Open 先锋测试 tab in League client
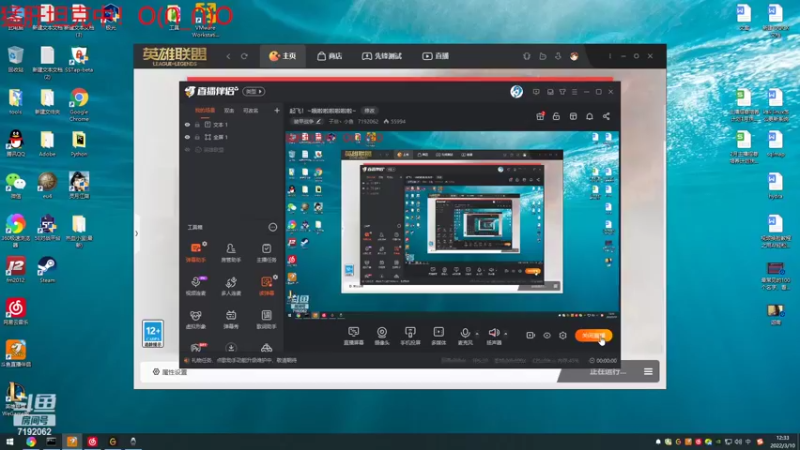 [x=382, y=56]
